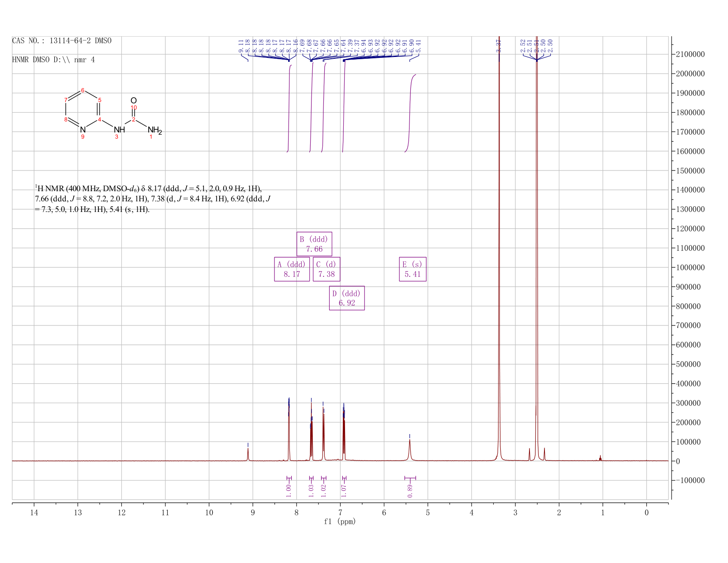728x563 pixels.
Task: Select the multiplet box E (s) 5.41
Action: pos(413,269)
